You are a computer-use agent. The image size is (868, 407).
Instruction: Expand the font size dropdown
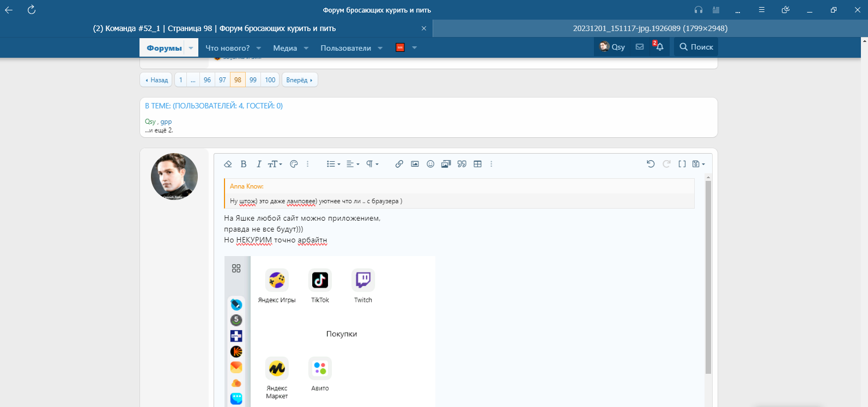(275, 164)
